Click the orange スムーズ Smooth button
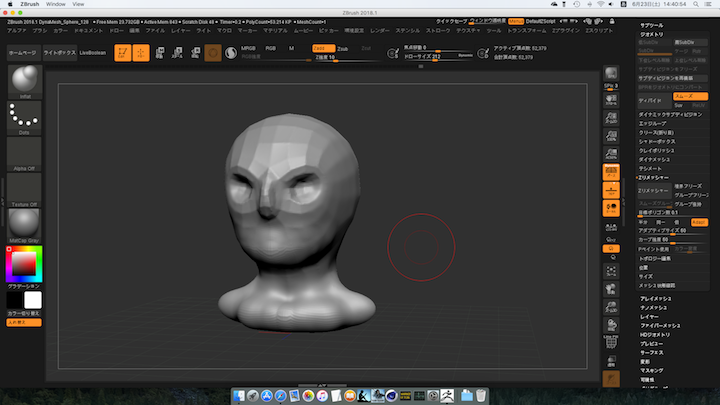 point(690,96)
